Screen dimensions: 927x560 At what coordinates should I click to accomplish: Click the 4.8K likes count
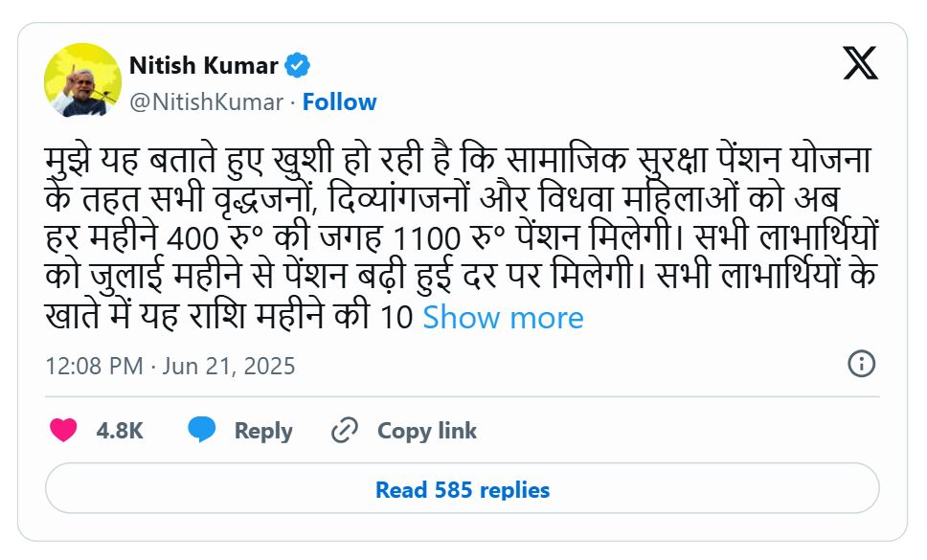[120, 431]
